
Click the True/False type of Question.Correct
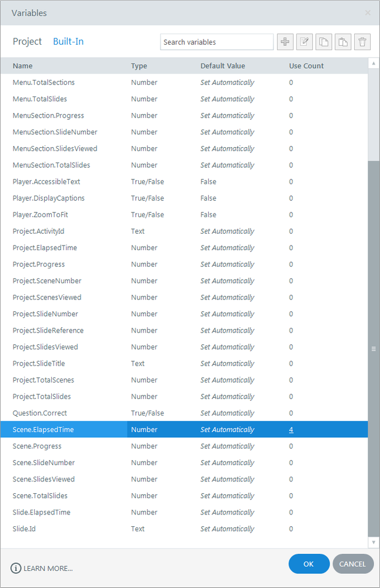147,413
